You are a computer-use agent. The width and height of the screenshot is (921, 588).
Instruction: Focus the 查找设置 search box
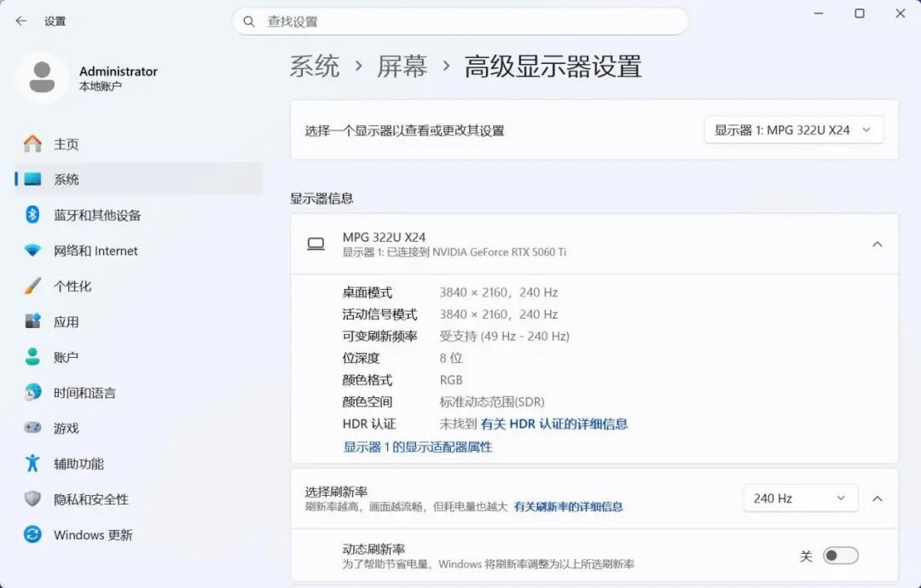click(460, 21)
